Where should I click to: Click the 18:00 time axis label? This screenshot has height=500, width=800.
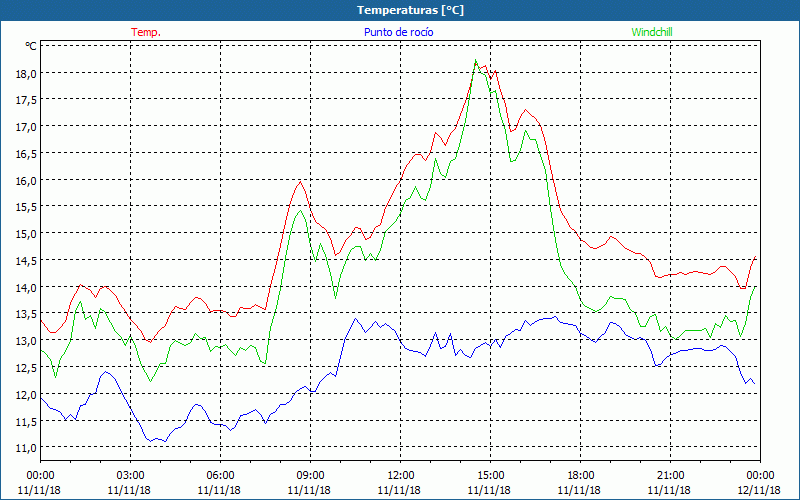580,476
